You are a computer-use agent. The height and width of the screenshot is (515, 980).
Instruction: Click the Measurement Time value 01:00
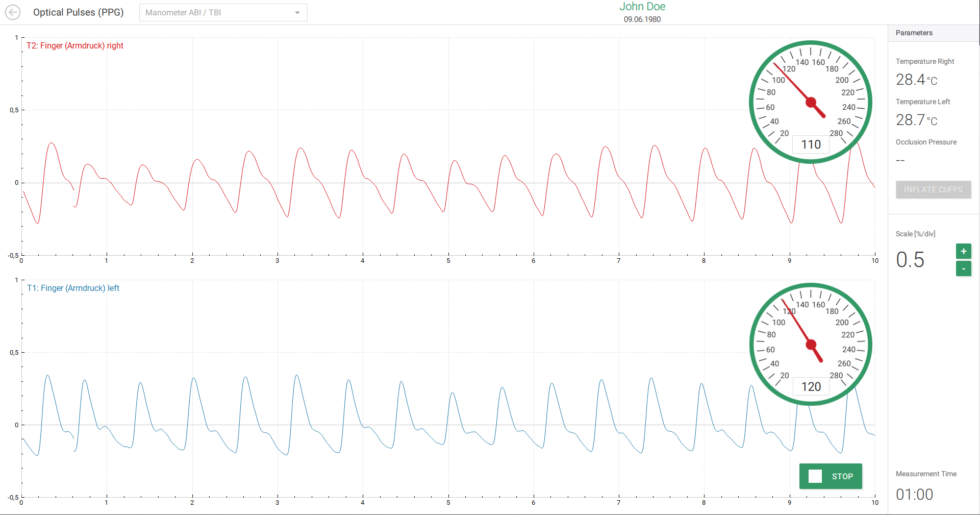coord(915,495)
